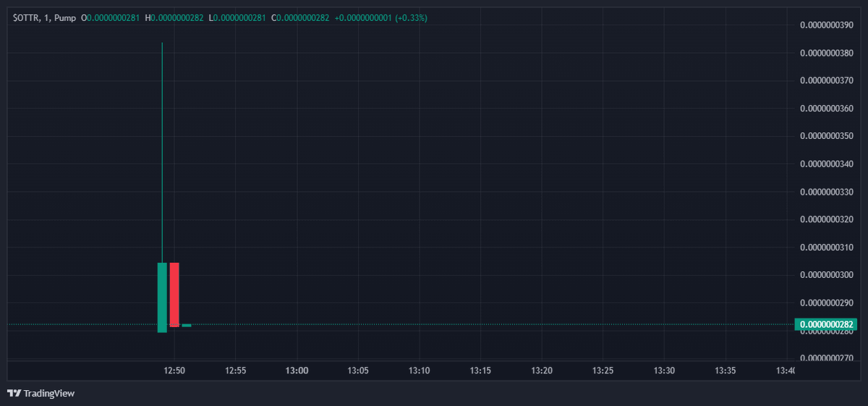Select price axis label 0.0000000270

coord(827,358)
